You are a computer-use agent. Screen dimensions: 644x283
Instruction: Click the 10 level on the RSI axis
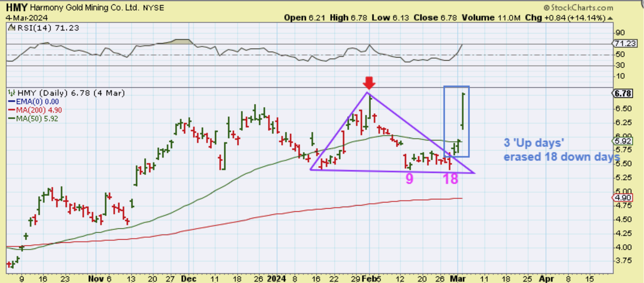620,76
